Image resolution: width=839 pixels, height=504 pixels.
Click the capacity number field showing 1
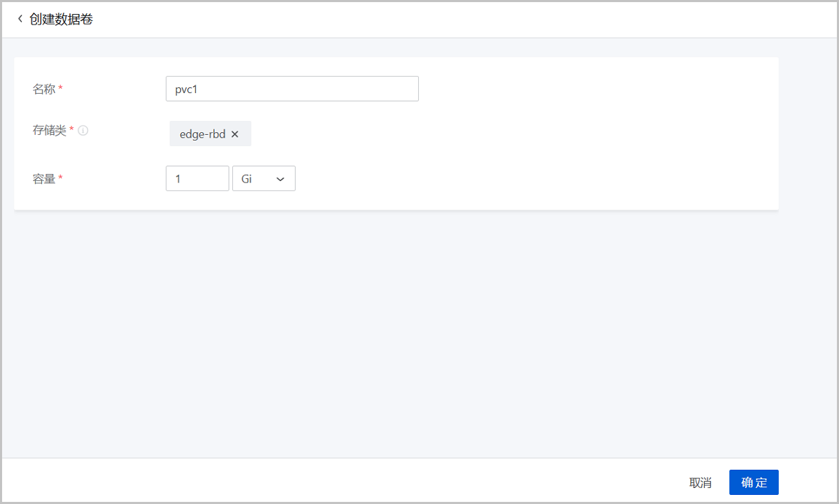[x=197, y=178]
